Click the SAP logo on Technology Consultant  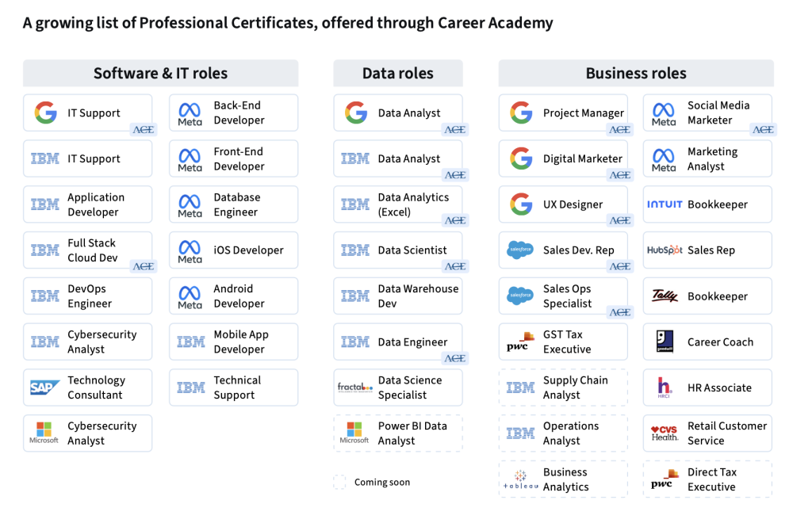click(x=45, y=387)
